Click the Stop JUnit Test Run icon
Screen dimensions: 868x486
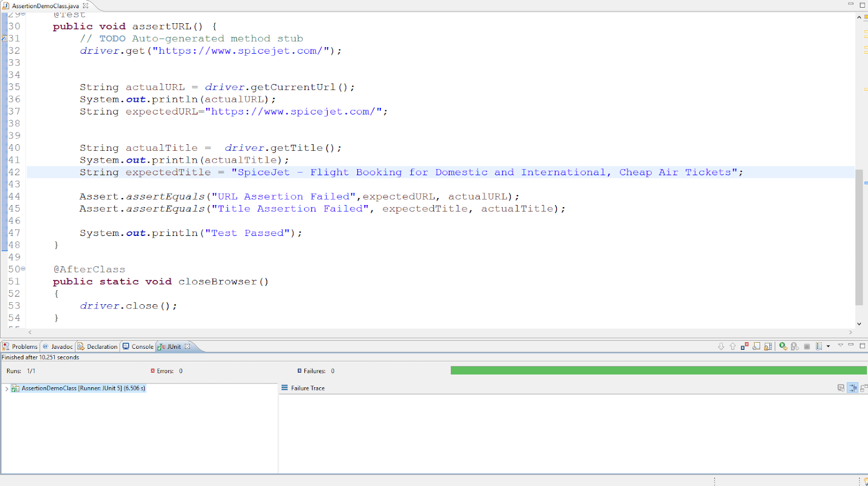click(x=807, y=346)
